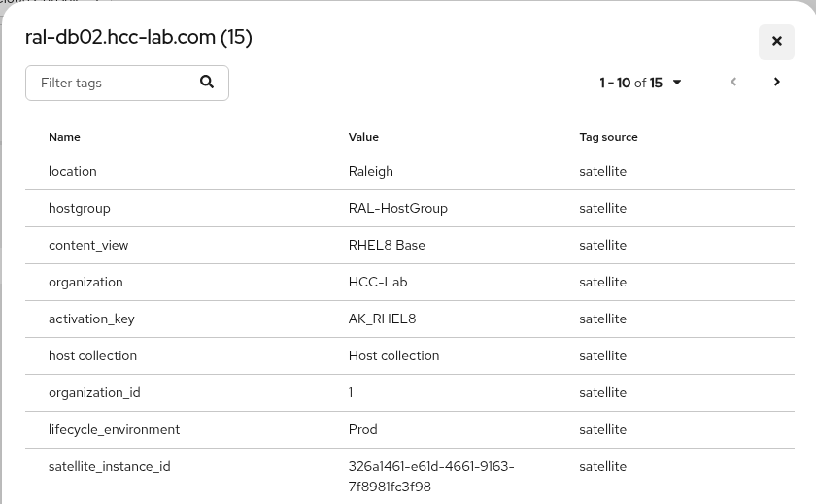Viewport: 816px width, 504px height.
Task: Select the lifecycle_environment tag name
Action: [114, 429]
